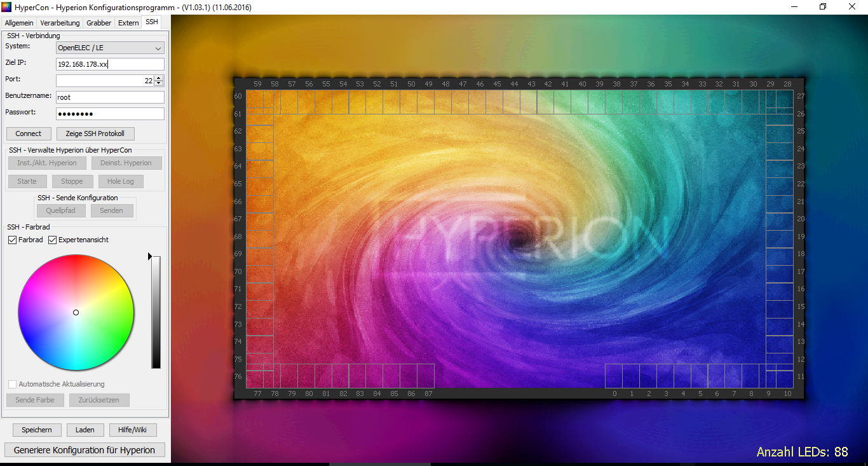Screen dimensions: 868x466
Task: Open Hilfe/Wiki help button
Action: point(132,430)
